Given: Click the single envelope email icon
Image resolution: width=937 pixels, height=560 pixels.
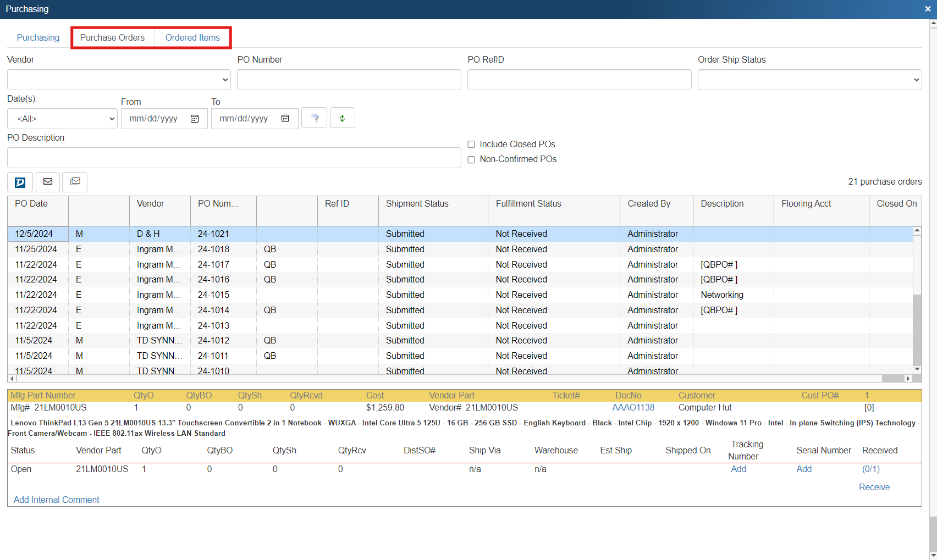Looking at the screenshot, I should pyautogui.click(x=48, y=182).
